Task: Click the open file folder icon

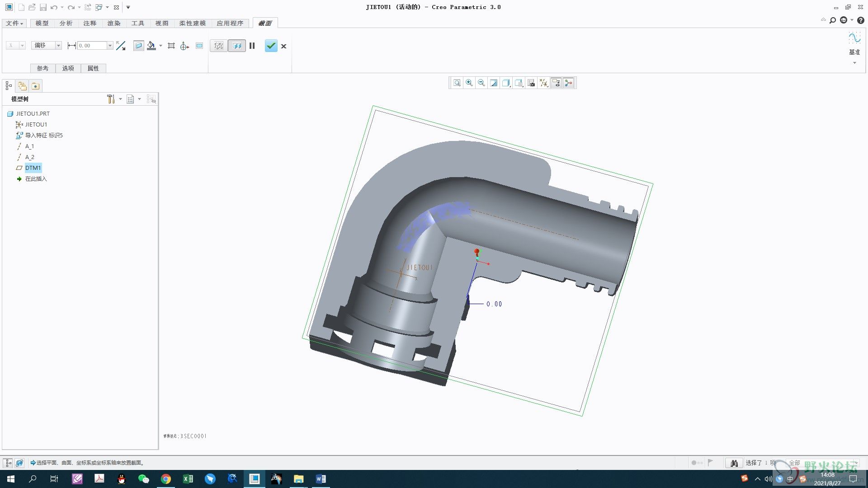Action: [32, 7]
